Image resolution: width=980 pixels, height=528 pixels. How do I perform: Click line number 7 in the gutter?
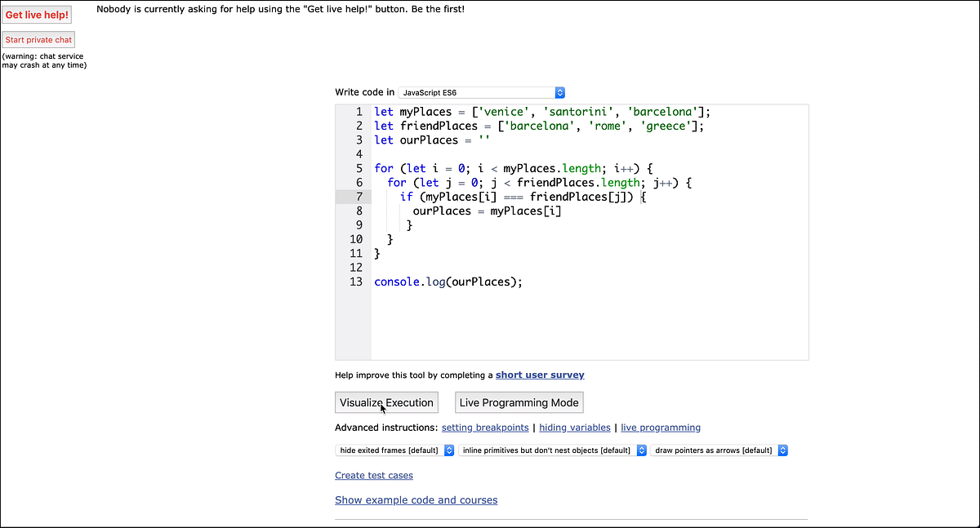point(356,197)
